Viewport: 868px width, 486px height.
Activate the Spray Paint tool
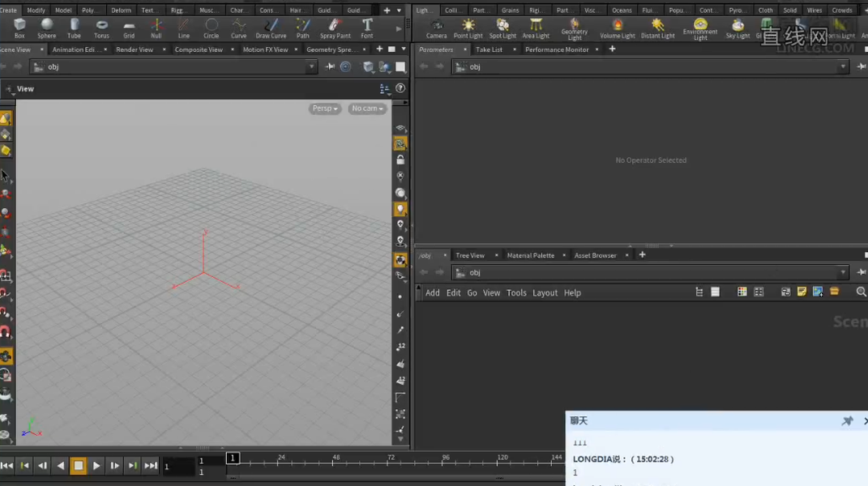(x=335, y=28)
